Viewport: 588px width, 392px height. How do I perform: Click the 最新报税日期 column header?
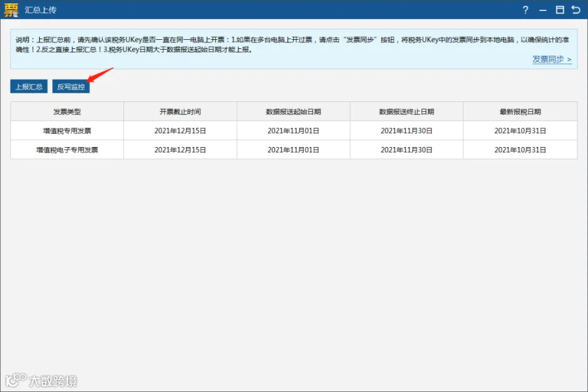point(520,112)
